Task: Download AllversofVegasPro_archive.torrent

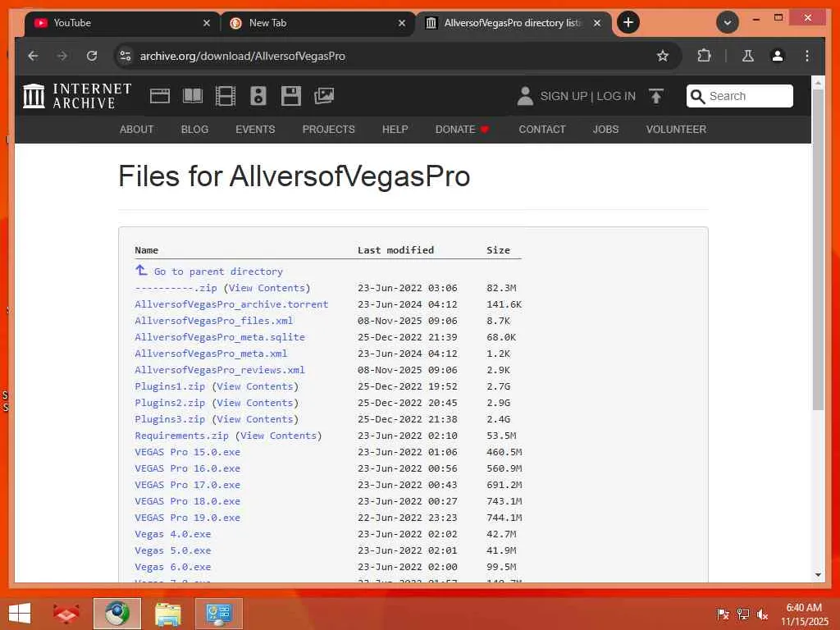Action: point(231,304)
